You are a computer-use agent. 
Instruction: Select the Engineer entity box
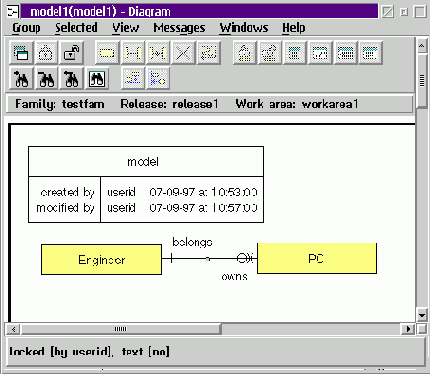point(101,260)
